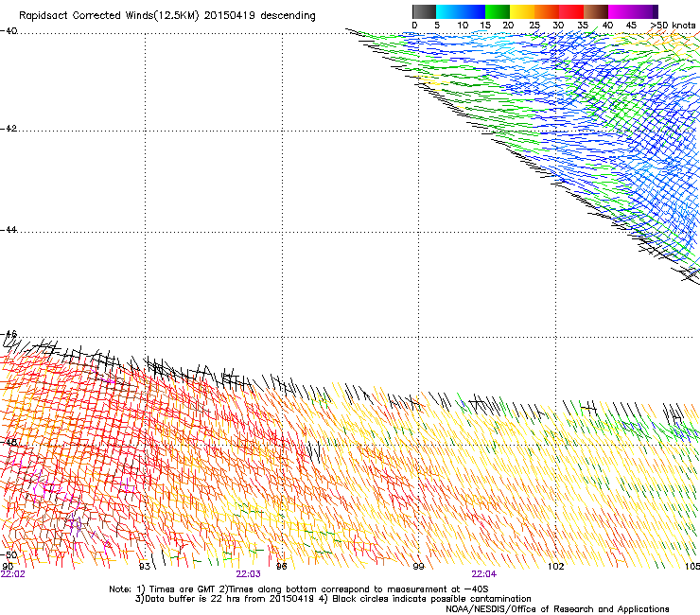This screenshot has width=700, height=615.
Task: Click the 'Times are GMT' note line
Action: coord(299,589)
